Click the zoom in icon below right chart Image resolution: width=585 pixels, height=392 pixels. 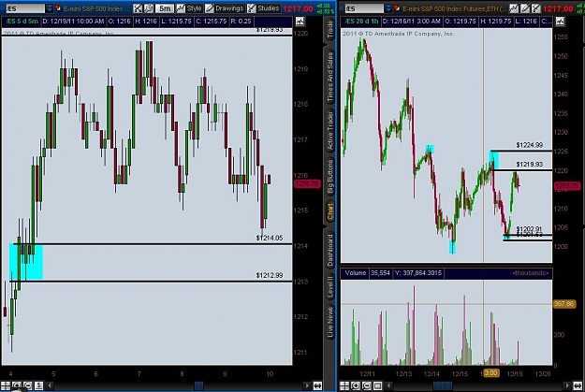coord(356,385)
